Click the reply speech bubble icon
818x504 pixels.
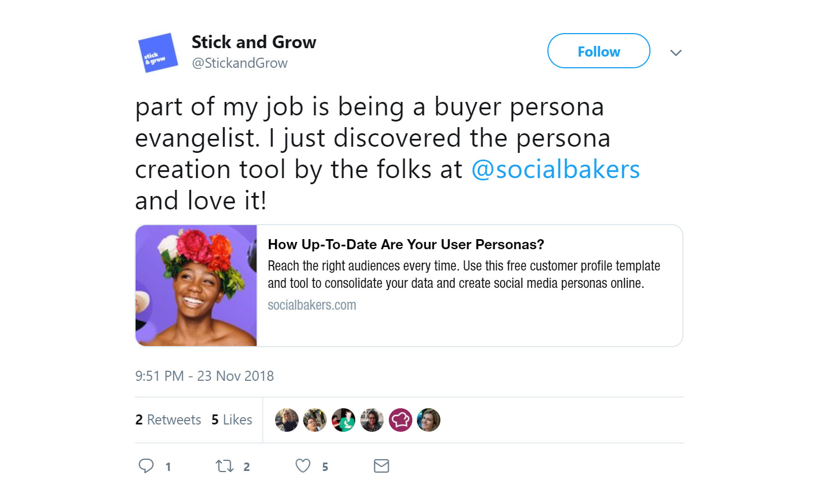[x=146, y=466]
